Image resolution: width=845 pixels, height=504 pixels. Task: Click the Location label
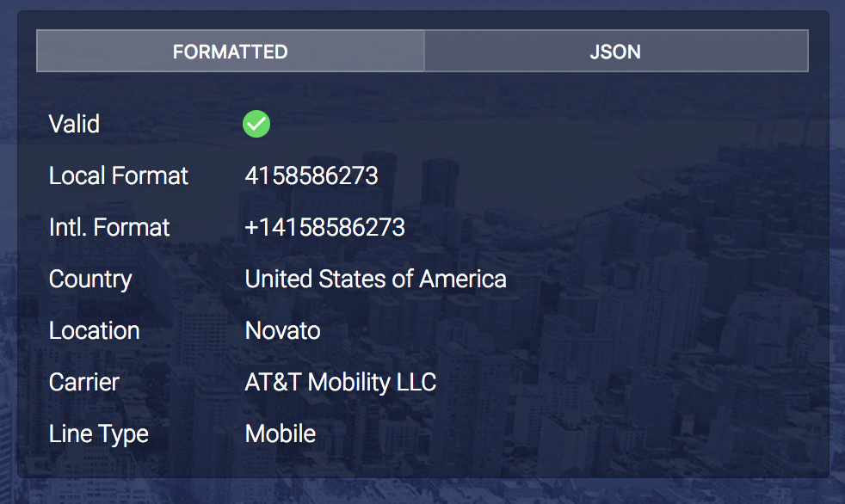coord(94,330)
